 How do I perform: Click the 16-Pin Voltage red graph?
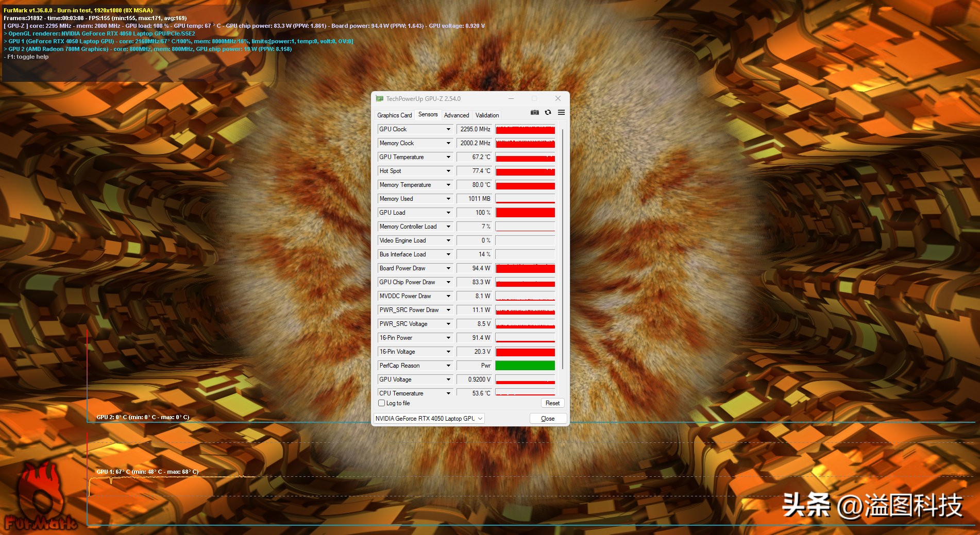[525, 352]
